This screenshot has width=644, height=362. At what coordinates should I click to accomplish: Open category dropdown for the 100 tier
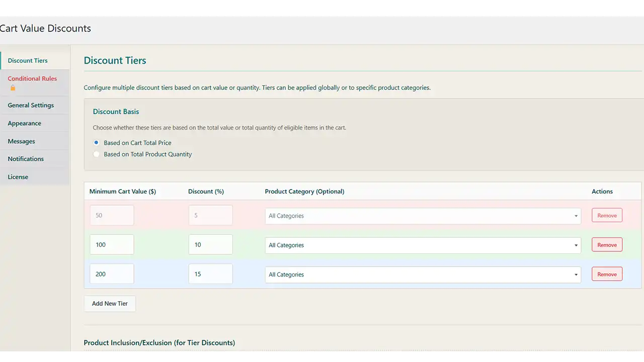point(423,245)
